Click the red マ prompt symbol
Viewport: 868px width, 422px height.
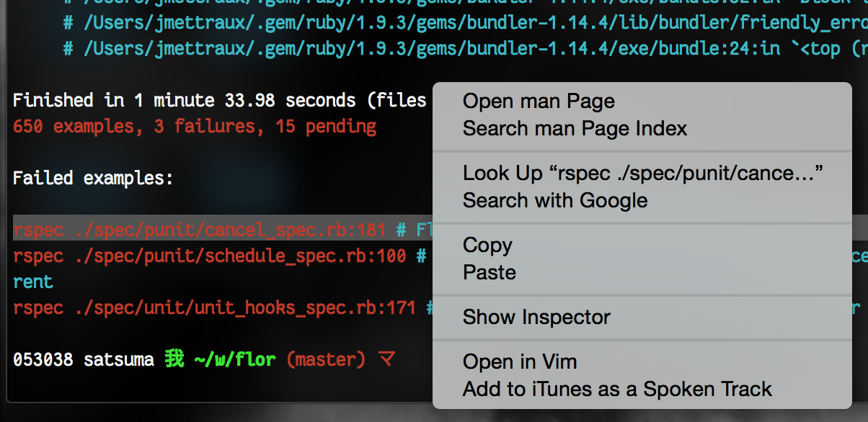pyautogui.click(x=387, y=359)
